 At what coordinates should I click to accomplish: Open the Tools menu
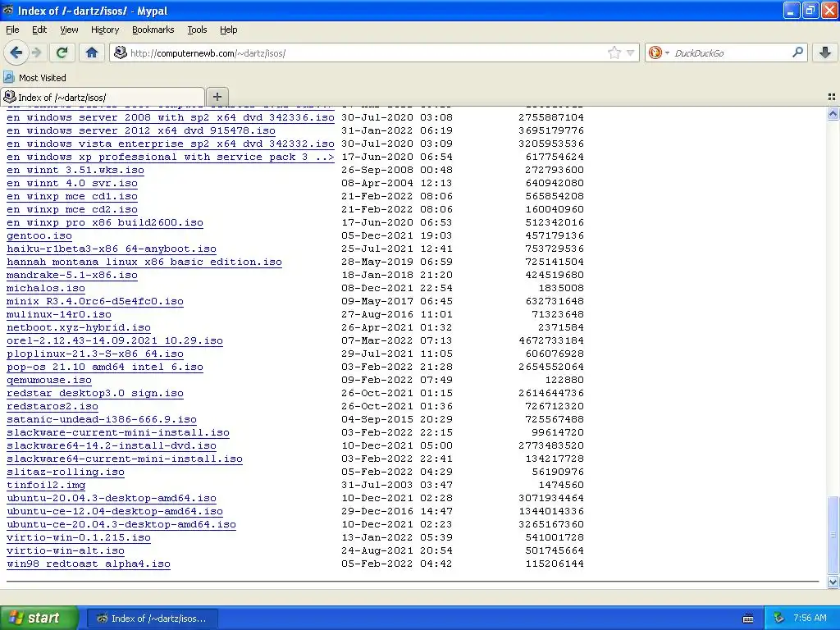click(x=197, y=30)
